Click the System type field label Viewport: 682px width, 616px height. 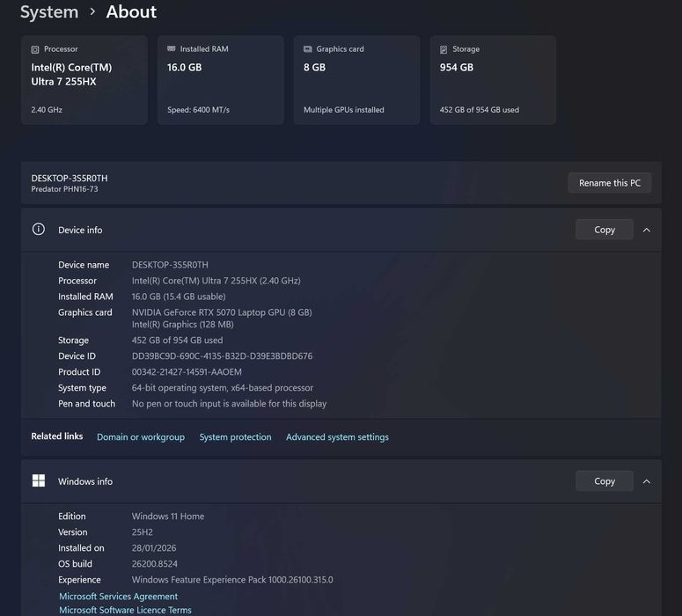pyautogui.click(x=82, y=388)
